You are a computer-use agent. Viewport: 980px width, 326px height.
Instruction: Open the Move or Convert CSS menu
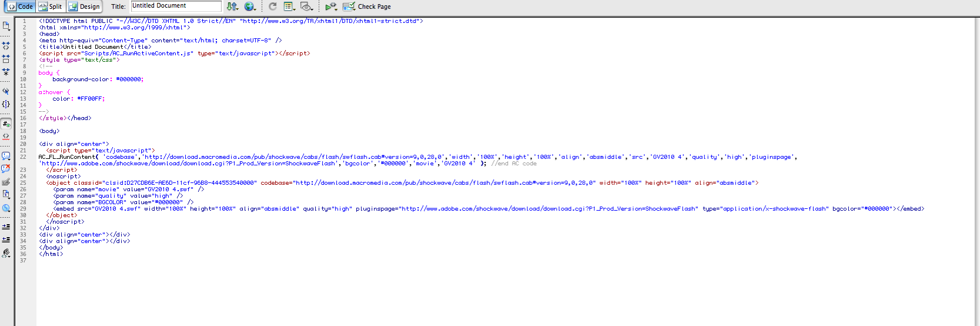[x=6, y=208]
